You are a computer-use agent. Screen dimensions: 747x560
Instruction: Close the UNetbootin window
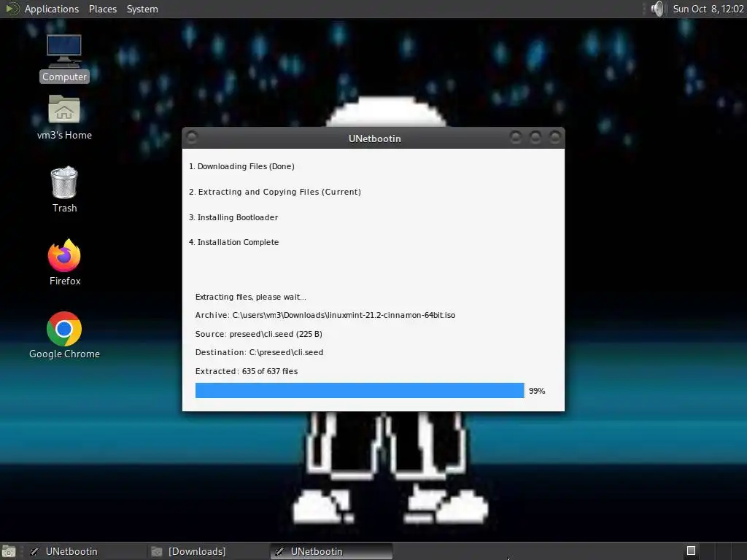(x=554, y=138)
